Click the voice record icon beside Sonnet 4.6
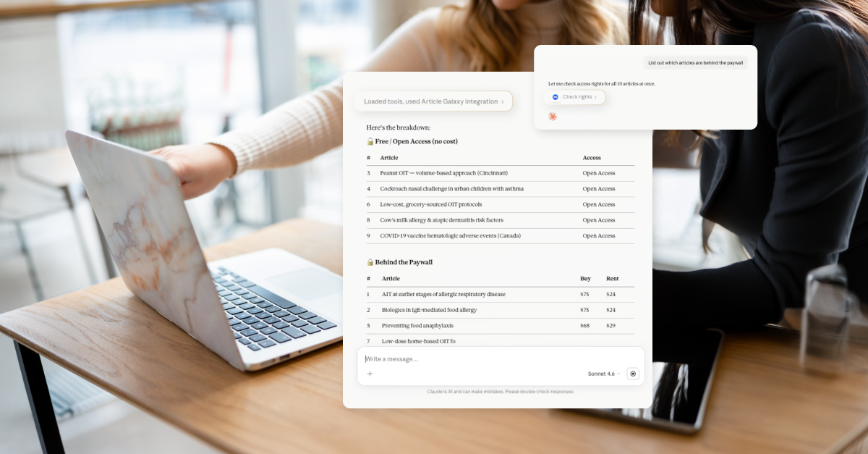The height and width of the screenshot is (454, 868). [633, 374]
